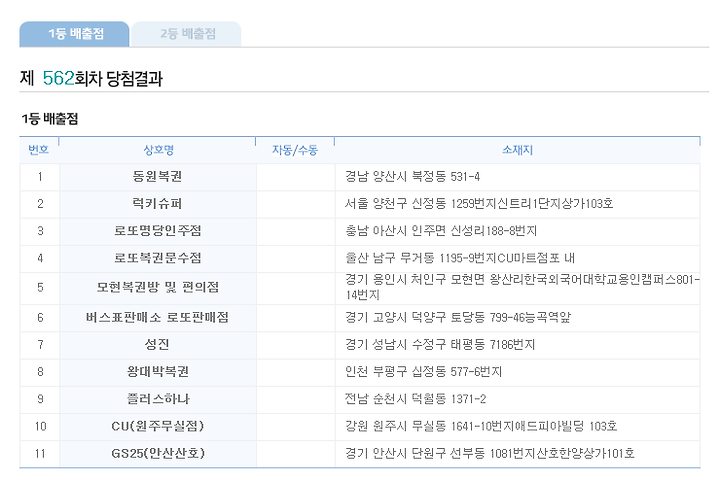
Task: Select store name 모현복권방 및 편의점
Action: click(158, 287)
